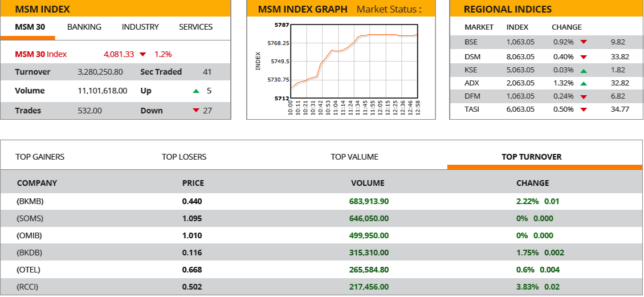Switch to the BANKING tab
This screenshot has height=297, width=644.
click(x=84, y=27)
